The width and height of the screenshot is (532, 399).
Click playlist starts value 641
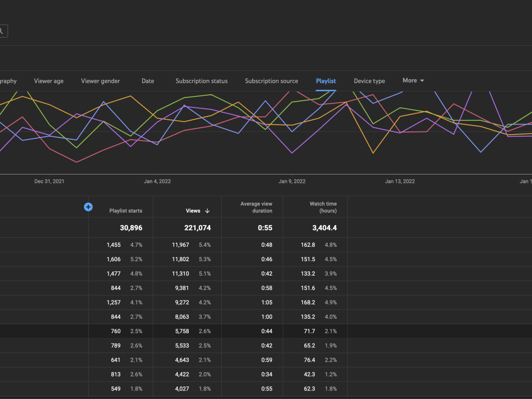point(115,360)
